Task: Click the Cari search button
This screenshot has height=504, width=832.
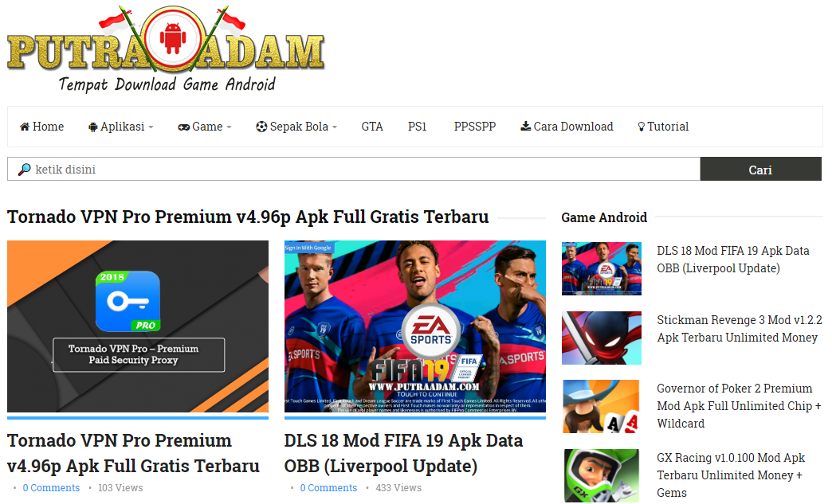Action: pos(760,169)
